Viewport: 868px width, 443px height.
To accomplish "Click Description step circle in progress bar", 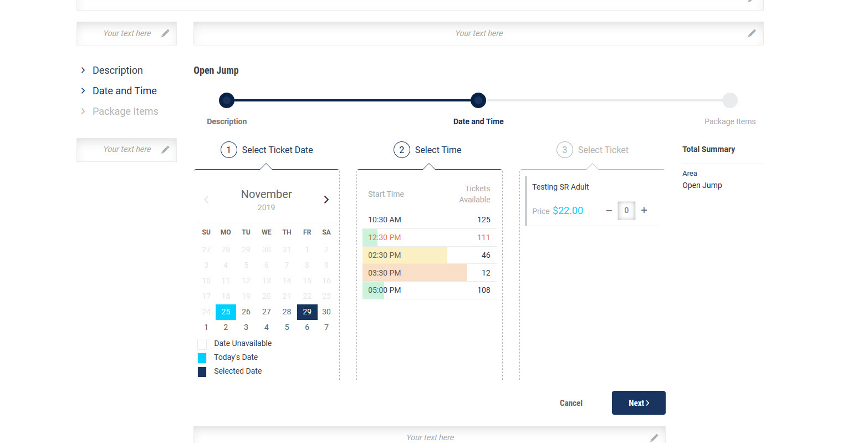I will click(x=227, y=100).
